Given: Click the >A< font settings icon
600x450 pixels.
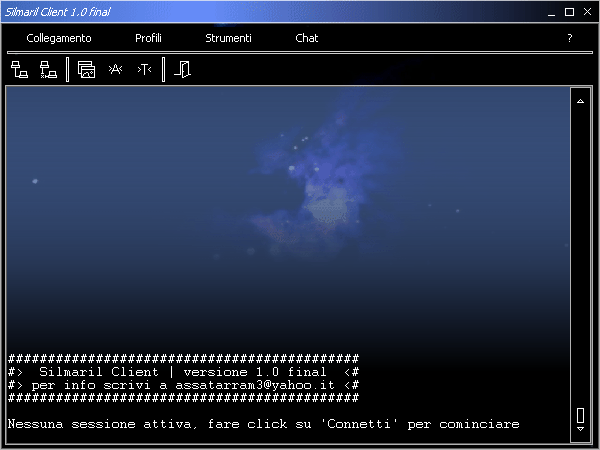Looking at the screenshot, I should (x=115, y=69).
